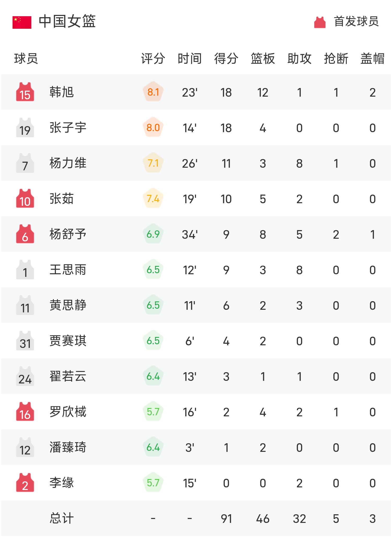Click the number 31 gray jersey icon

(25, 341)
